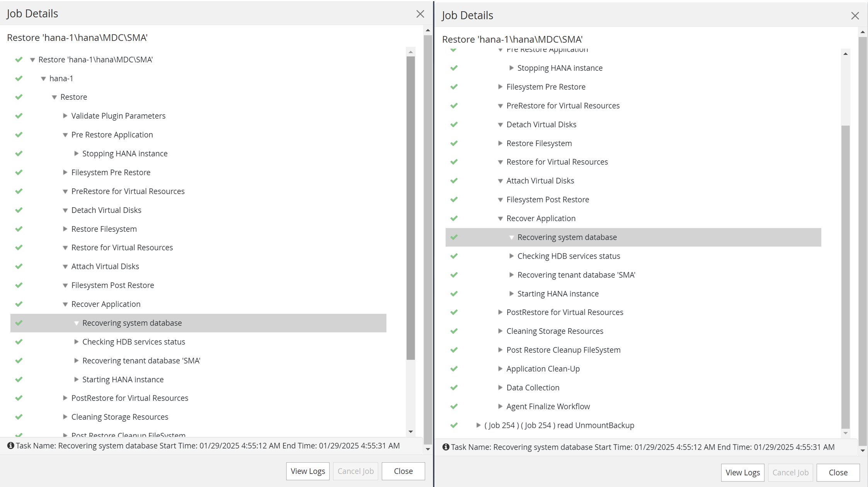Viewport: 868px width, 487px height.
Task: Click green checkmark beside Data Collection
Action: (454, 388)
